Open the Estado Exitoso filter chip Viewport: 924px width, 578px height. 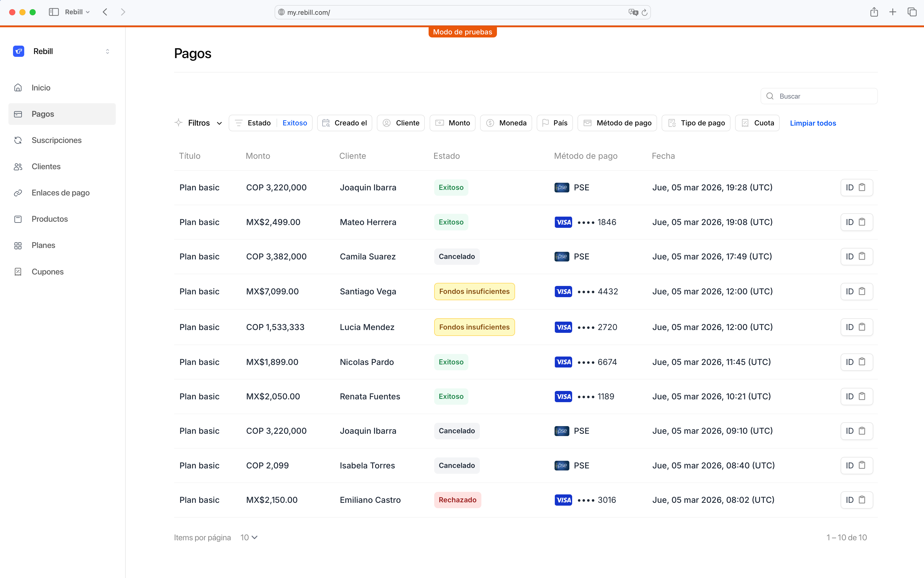click(270, 123)
